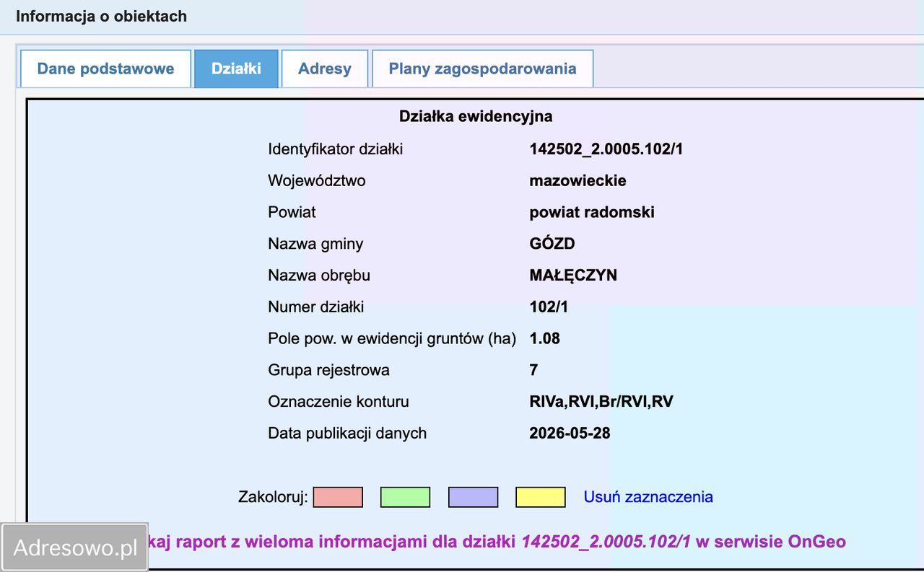Open the Plany zagospodarowania tab
Screen dimensions: 924x572
[482, 69]
